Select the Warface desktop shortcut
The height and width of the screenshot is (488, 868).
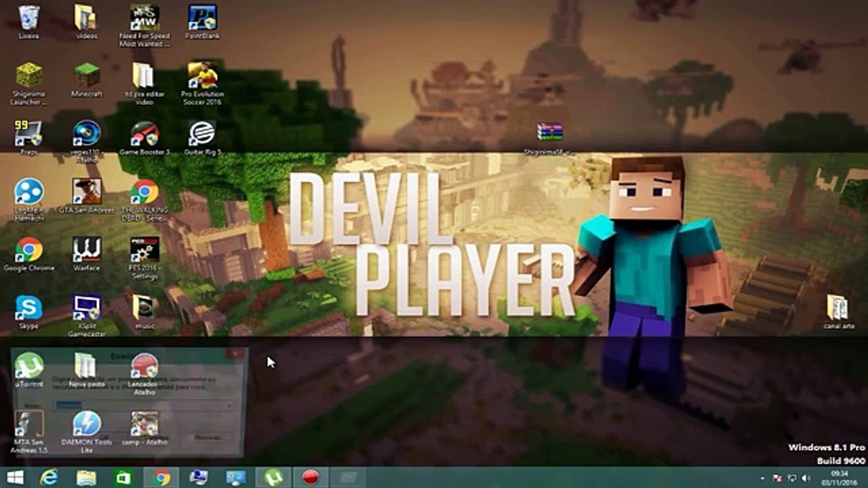coord(87,255)
